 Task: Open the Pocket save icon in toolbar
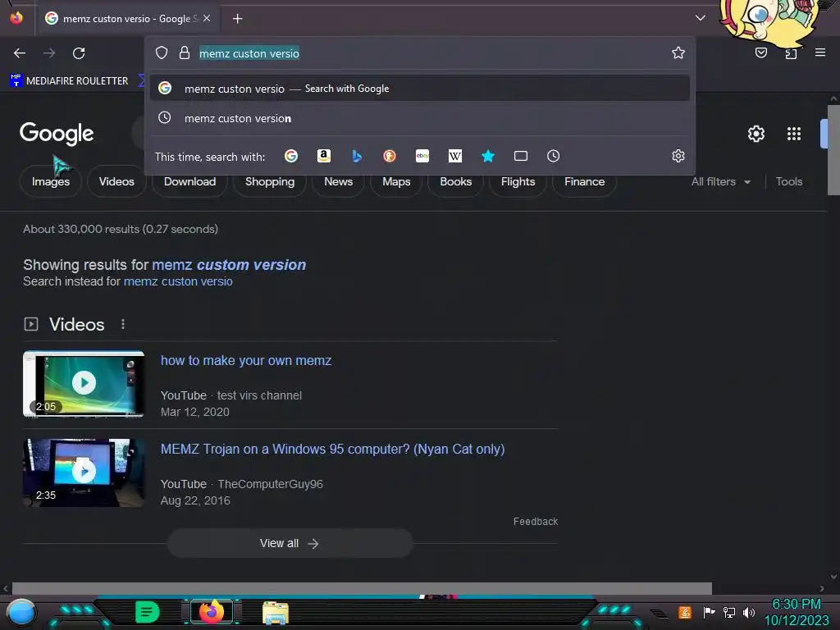[760, 52]
